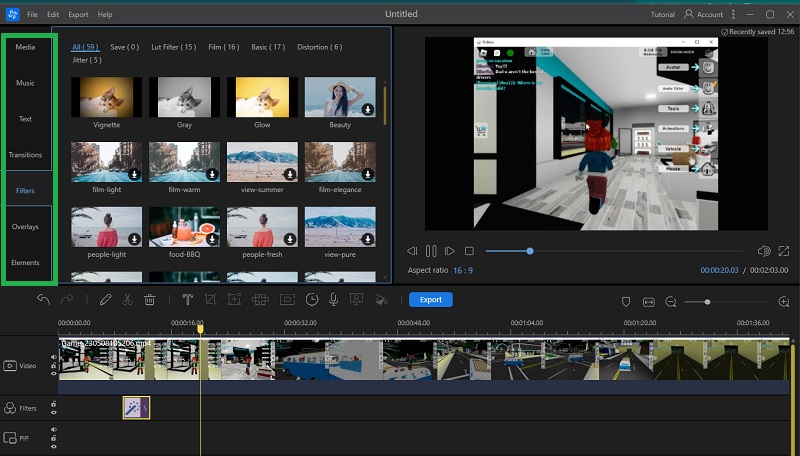Mute the Video track audio

54,357
